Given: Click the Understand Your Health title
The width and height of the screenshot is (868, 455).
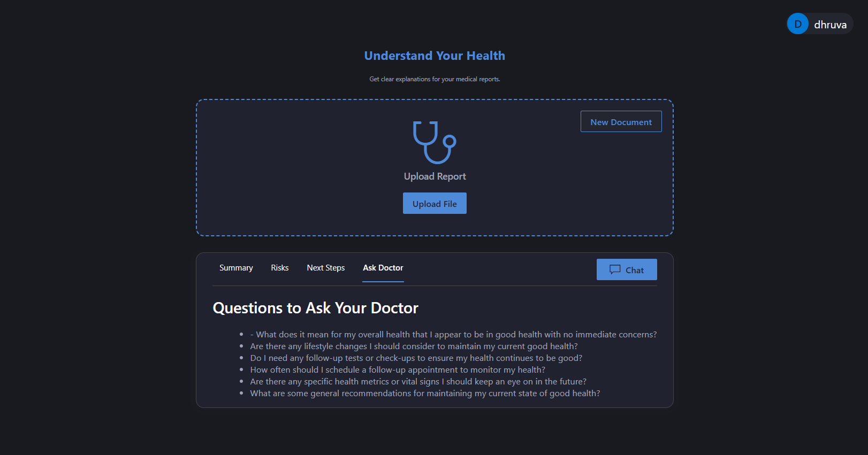Looking at the screenshot, I should [434, 56].
